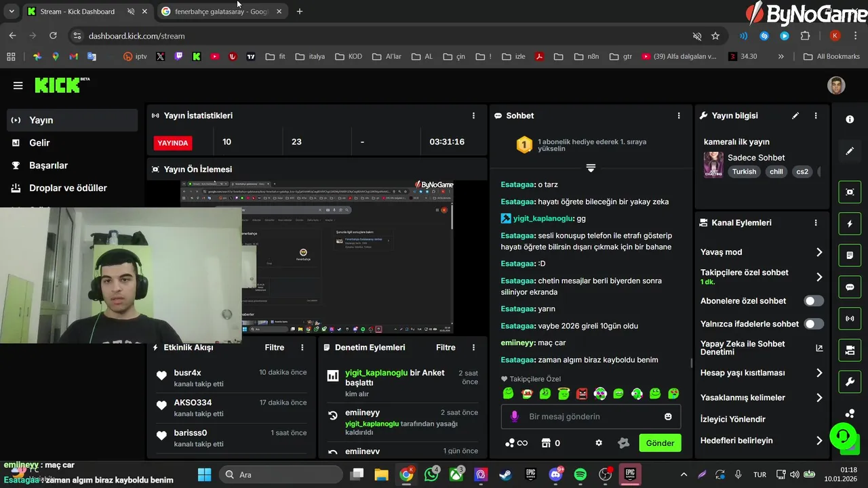Click the green headset support bubble
Screen dimensions: 868x488
click(843, 436)
